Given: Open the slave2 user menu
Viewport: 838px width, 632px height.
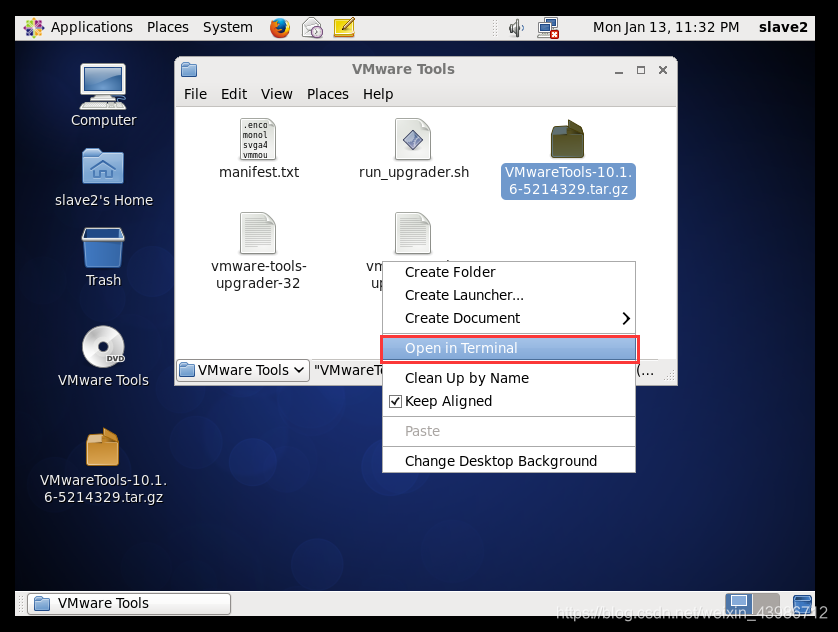Looking at the screenshot, I should coord(783,28).
